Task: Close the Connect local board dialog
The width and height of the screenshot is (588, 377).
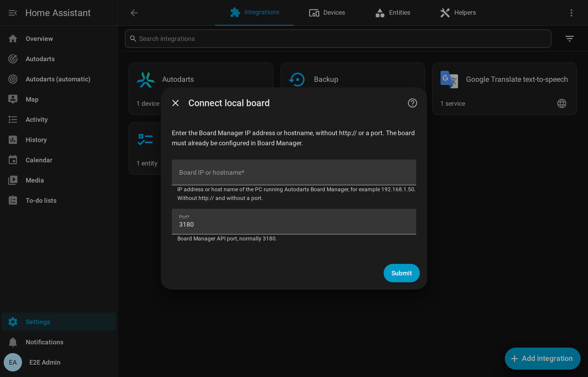Action: (175, 103)
